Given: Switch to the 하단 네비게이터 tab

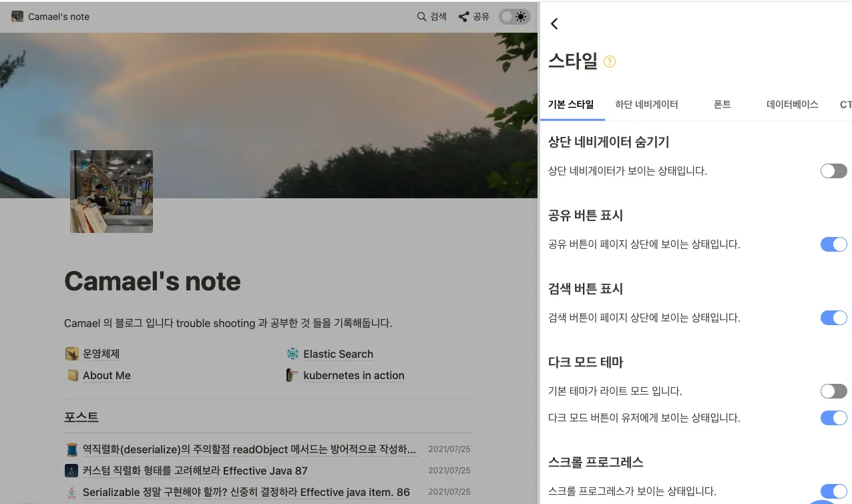Looking at the screenshot, I should point(646,104).
